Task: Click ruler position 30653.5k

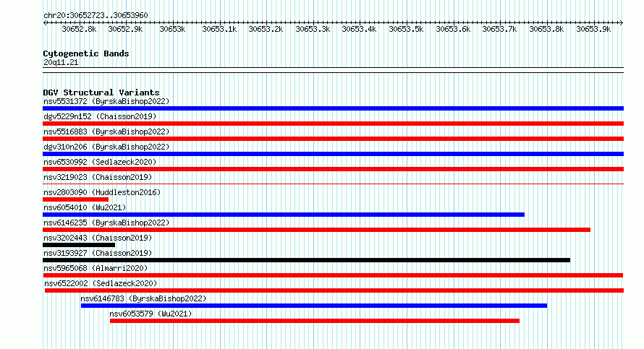Action: point(406,29)
